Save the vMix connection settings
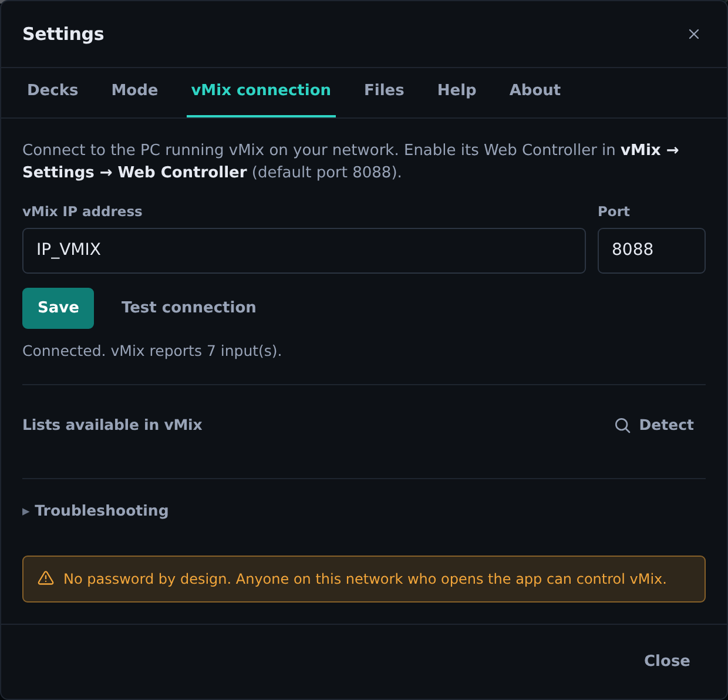The image size is (728, 700). pyautogui.click(x=58, y=308)
